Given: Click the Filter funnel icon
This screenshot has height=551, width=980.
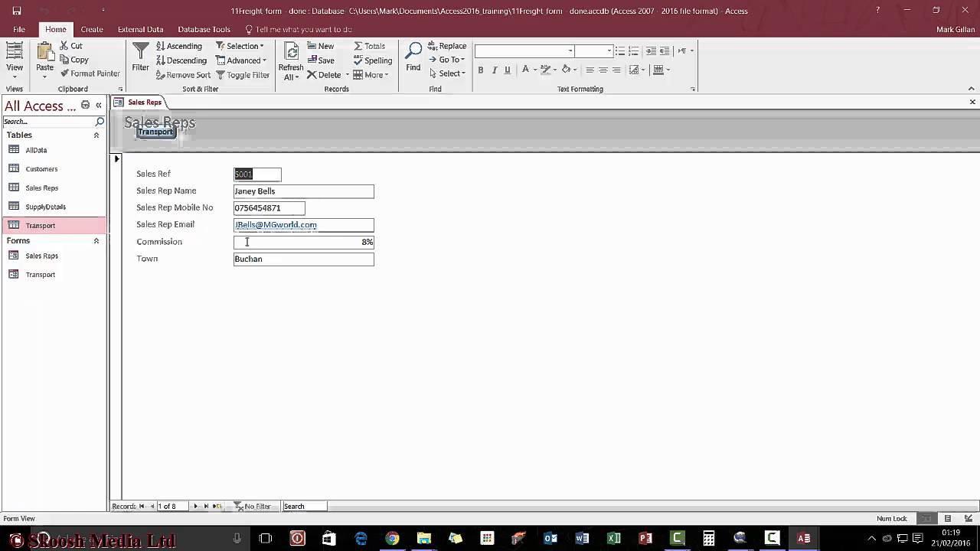Looking at the screenshot, I should click(x=140, y=57).
